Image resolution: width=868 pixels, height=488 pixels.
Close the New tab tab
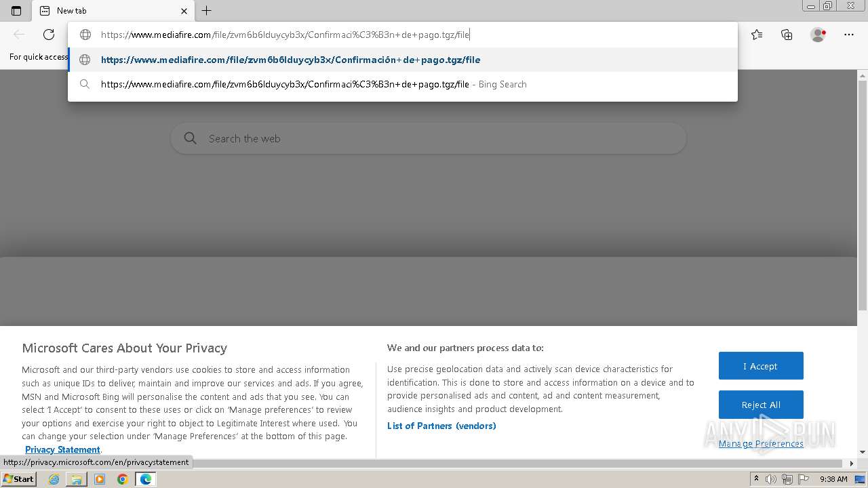(184, 11)
